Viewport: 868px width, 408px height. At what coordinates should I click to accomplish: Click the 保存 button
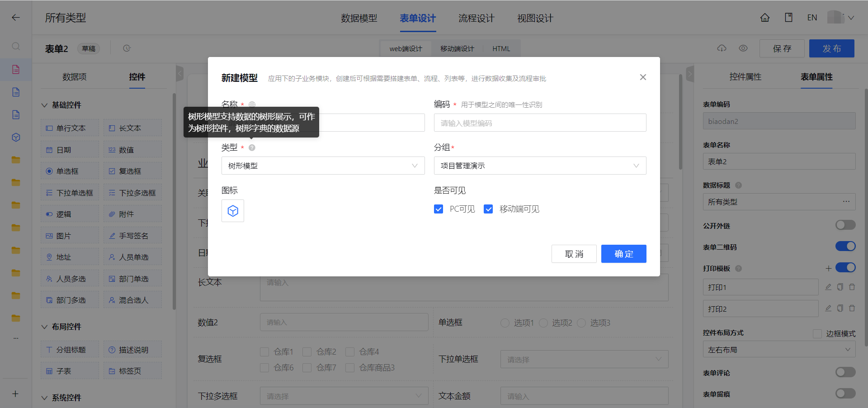point(782,48)
